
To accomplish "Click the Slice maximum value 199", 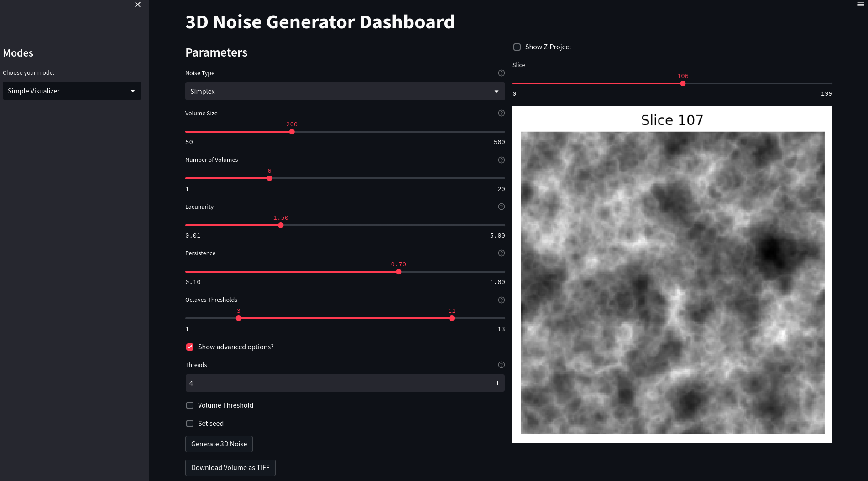I will (826, 94).
